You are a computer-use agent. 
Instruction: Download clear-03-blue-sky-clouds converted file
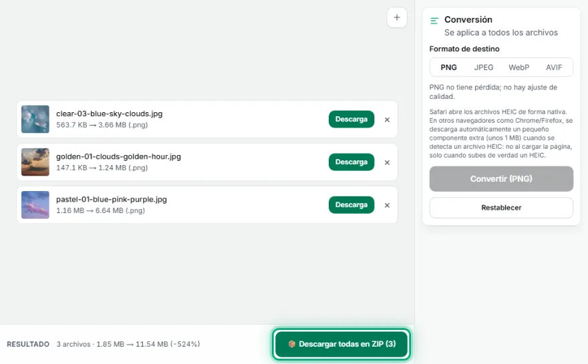coord(351,119)
